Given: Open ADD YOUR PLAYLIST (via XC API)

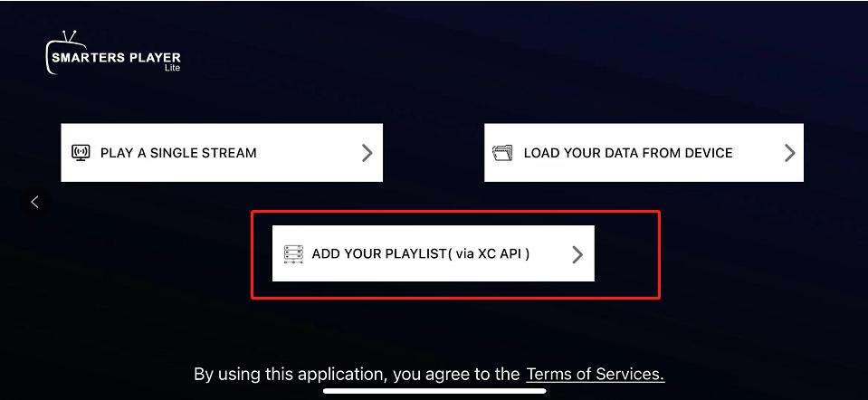Looking at the screenshot, I should 420,253.
